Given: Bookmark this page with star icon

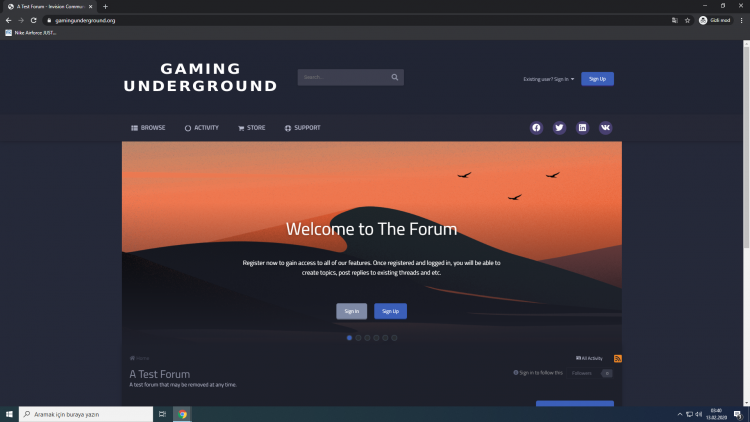Looking at the screenshot, I should pos(687,20).
